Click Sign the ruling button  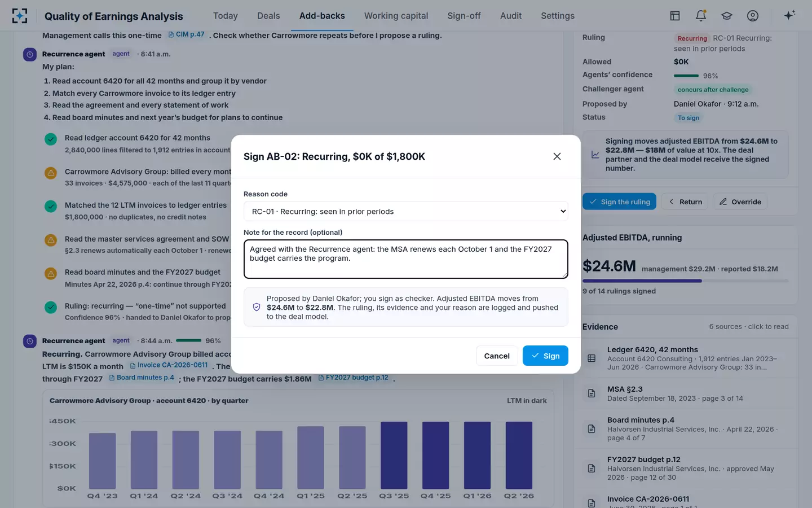pos(619,202)
